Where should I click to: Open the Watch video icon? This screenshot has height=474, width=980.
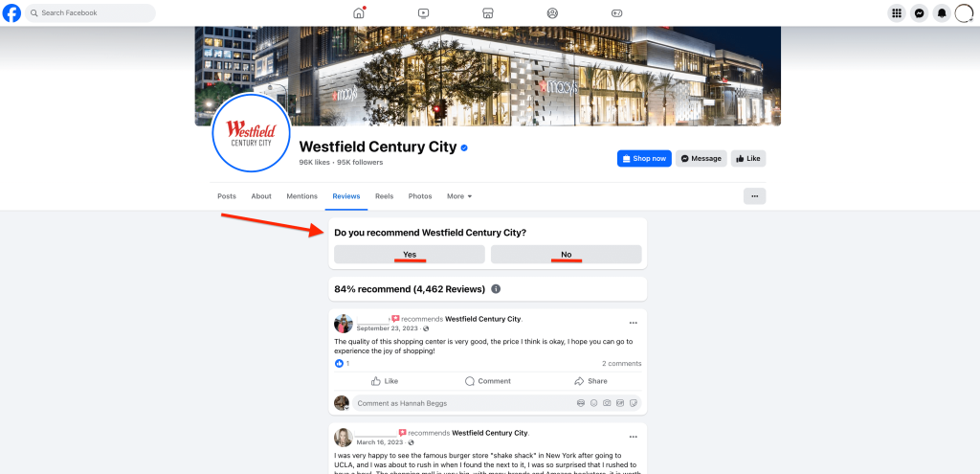pos(423,13)
